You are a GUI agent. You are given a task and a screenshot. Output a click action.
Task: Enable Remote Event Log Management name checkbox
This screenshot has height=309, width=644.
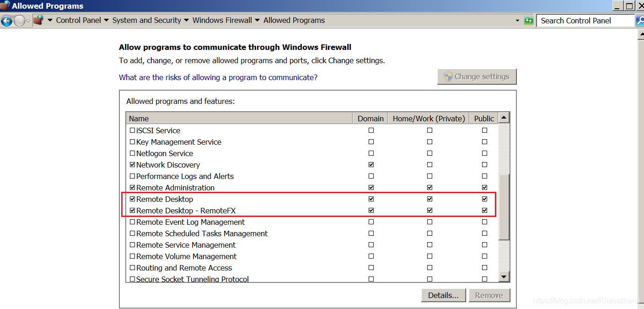coord(133,222)
